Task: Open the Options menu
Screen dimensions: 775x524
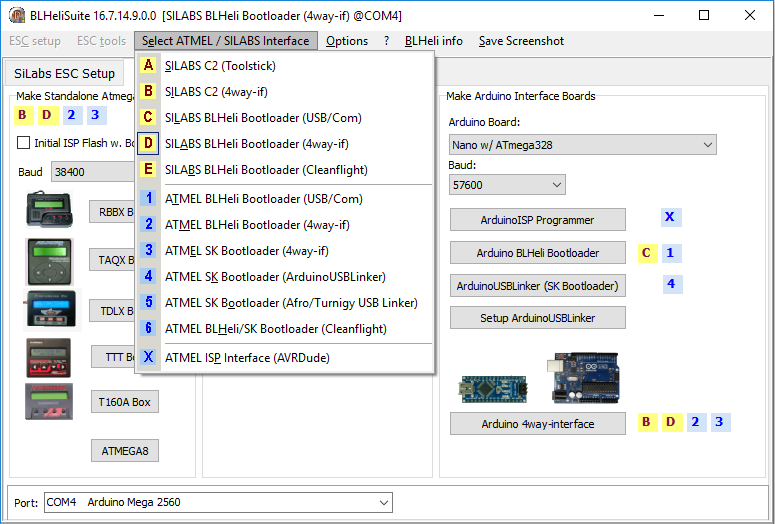Action: pos(347,41)
